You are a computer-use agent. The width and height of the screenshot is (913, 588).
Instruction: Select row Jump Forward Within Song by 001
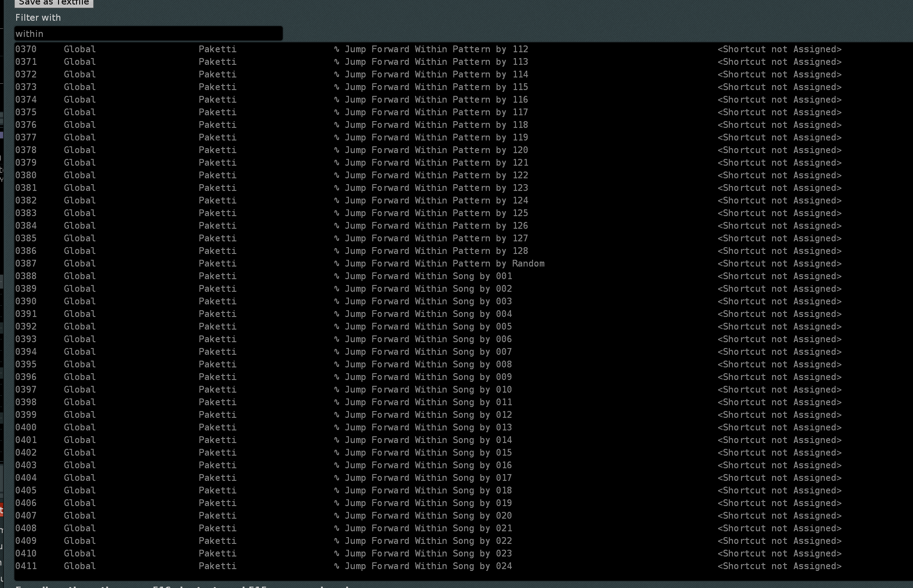(428, 276)
